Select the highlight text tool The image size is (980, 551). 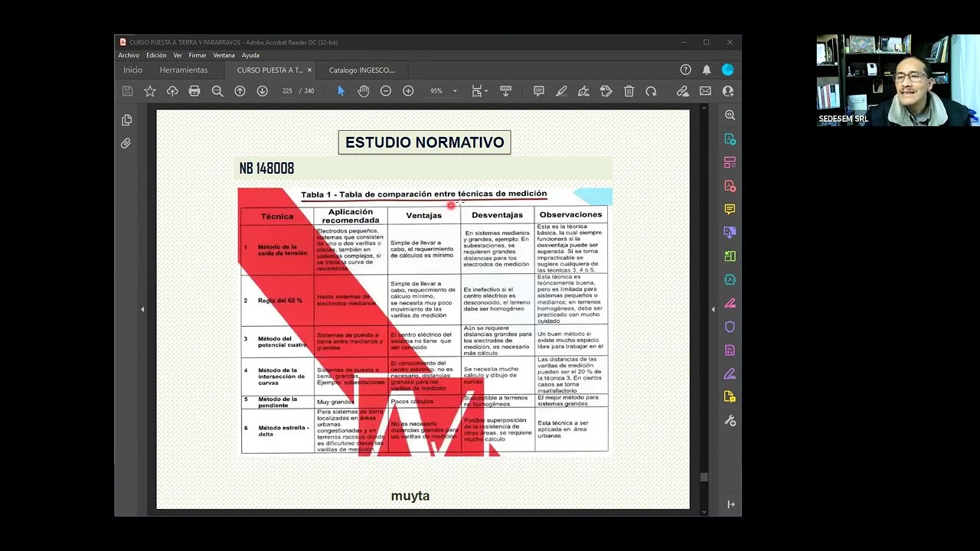[x=561, y=91]
